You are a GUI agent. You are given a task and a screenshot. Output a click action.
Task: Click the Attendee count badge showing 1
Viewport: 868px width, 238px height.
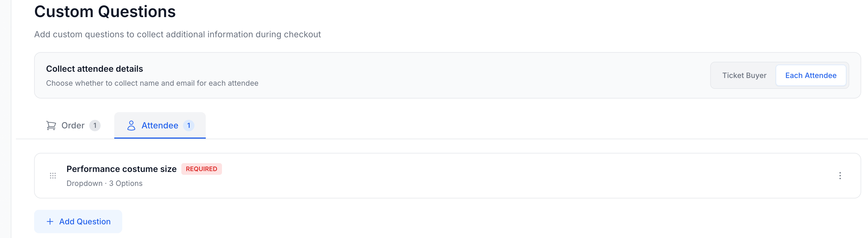tap(189, 125)
